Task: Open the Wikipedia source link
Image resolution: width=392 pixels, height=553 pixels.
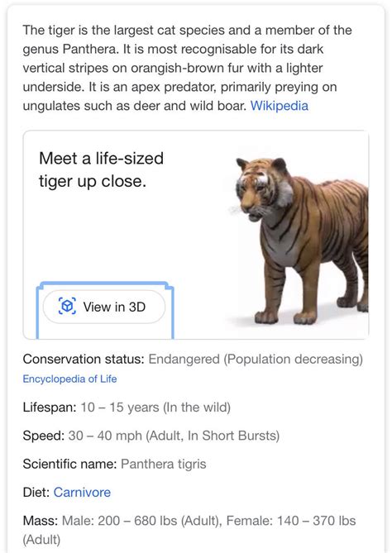Action: [x=279, y=106]
